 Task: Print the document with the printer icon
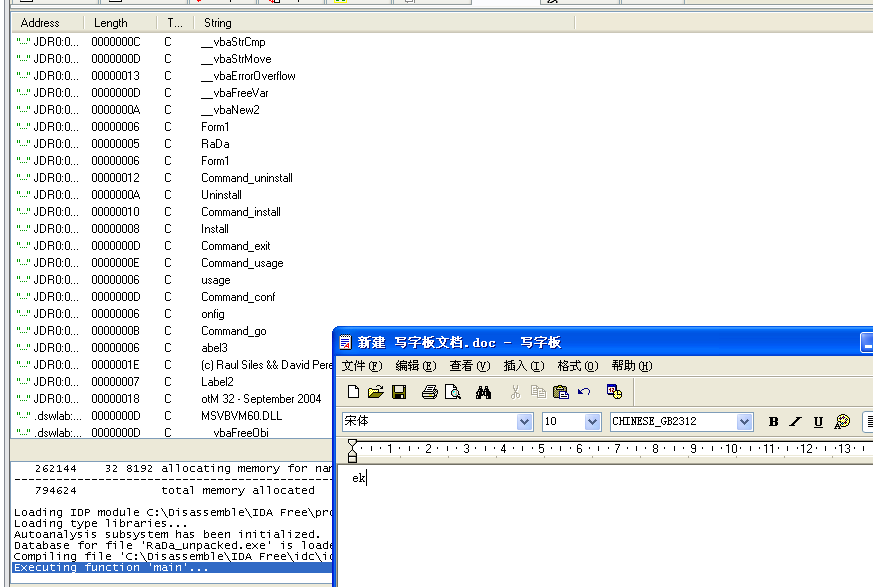click(x=429, y=392)
